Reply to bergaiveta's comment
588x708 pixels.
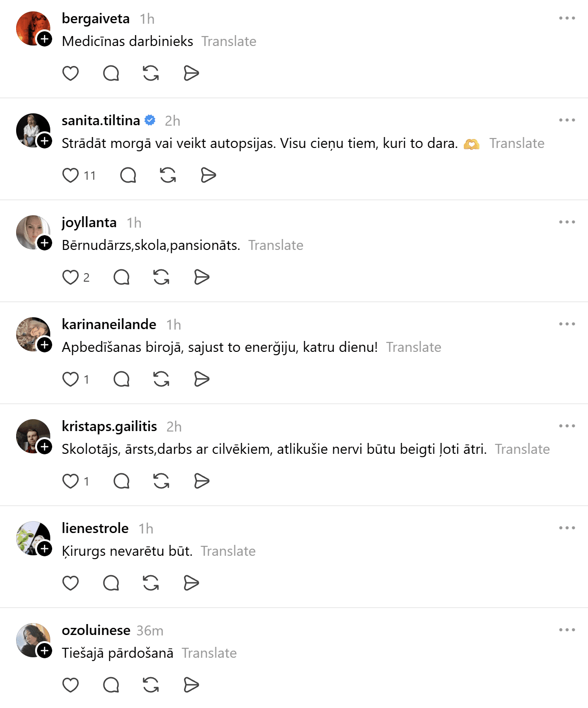click(111, 74)
